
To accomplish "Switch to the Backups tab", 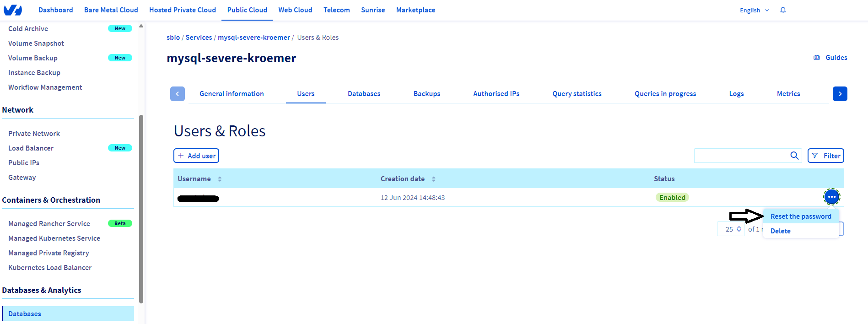I will pyautogui.click(x=427, y=94).
